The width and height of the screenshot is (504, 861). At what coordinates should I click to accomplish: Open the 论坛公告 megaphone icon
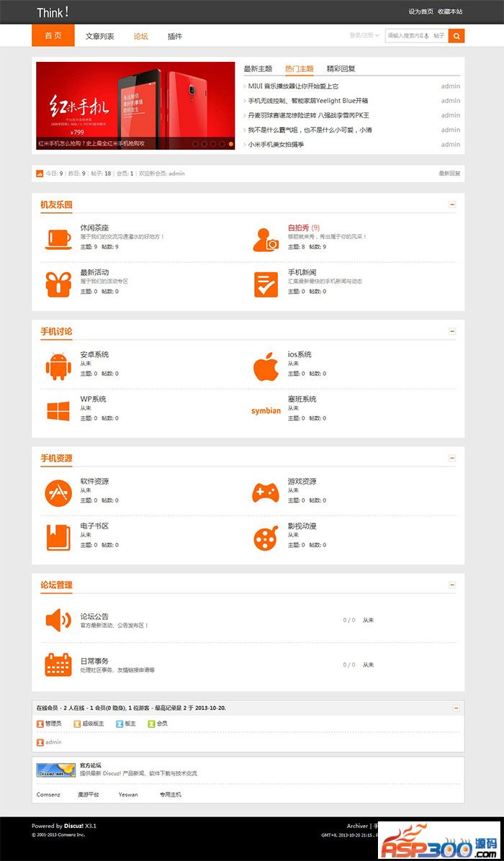point(58,620)
